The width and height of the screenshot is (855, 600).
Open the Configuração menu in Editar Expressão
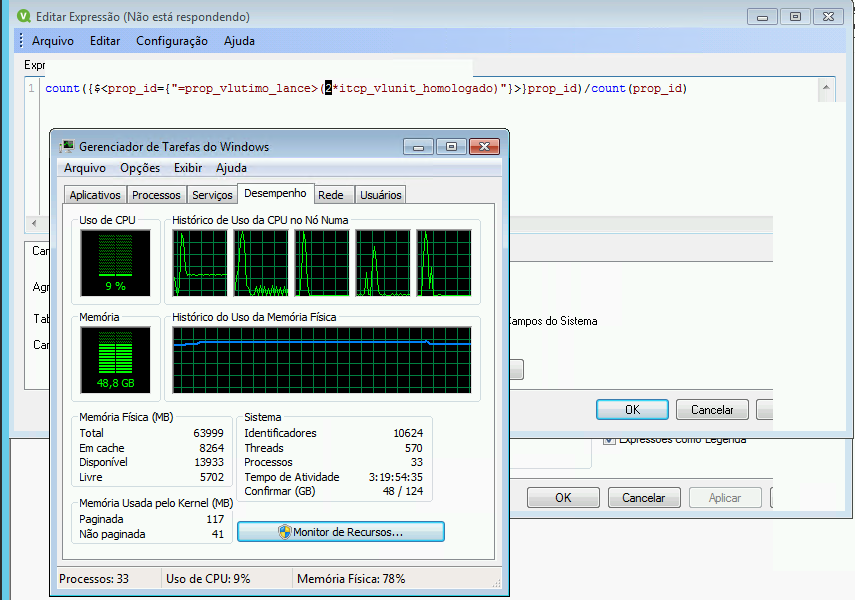[171, 41]
